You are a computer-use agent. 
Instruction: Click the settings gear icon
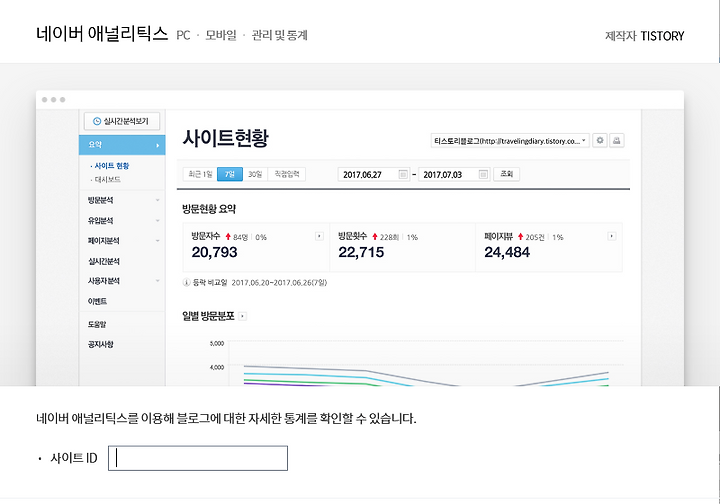[600, 140]
